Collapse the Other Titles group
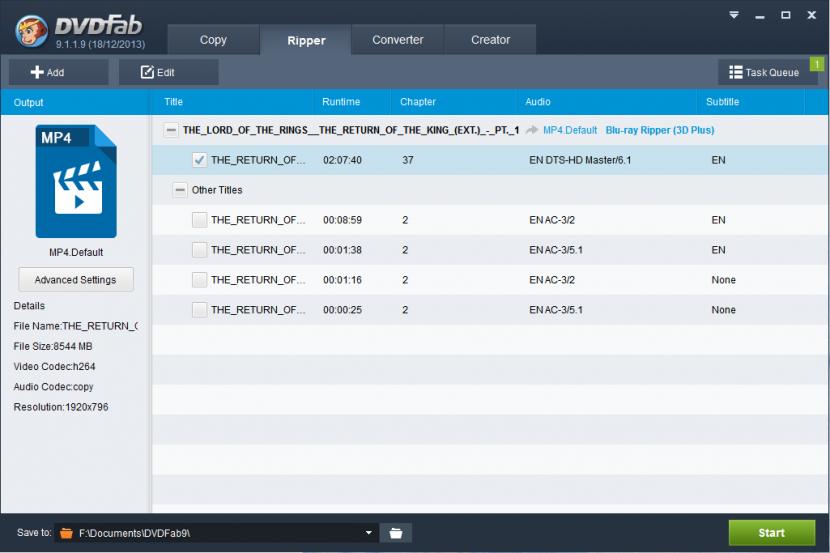Image resolution: width=830 pixels, height=553 pixels. (x=180, y=190)
